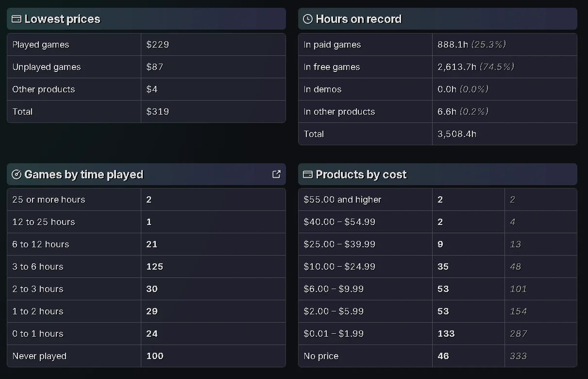Open the external link icon in Games by time played
The width and height of the screenshot is (588, 379).
click(276, 174)
